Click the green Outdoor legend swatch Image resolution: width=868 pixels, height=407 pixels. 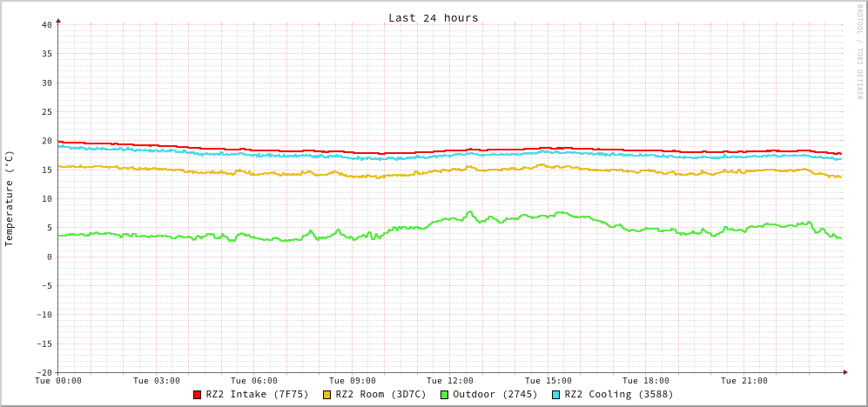tap(444, 395)
